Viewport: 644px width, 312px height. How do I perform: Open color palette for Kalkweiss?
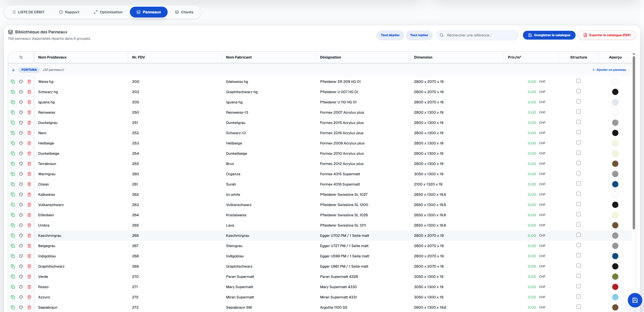coord(21,194)
